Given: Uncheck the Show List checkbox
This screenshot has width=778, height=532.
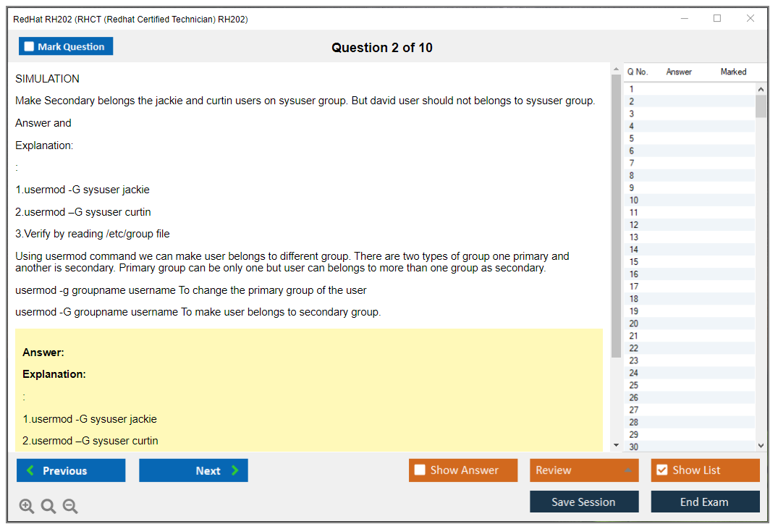Looking at the screenshot, I should point(661,470).
